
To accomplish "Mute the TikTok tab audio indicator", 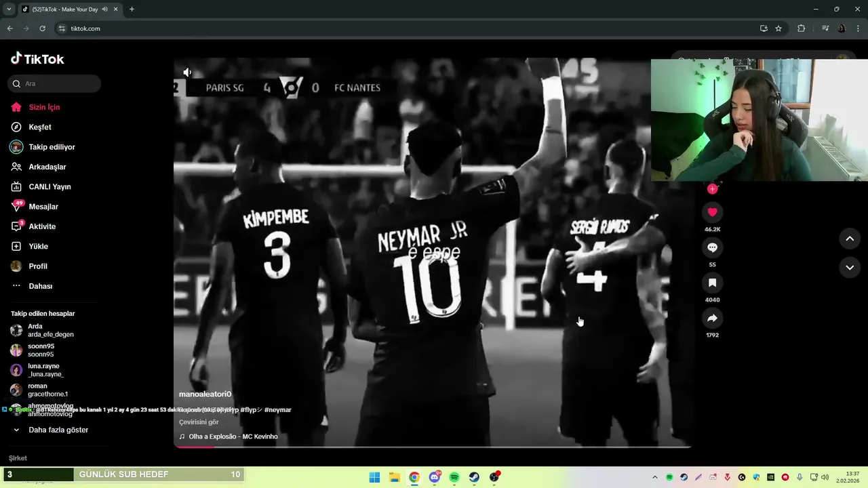I will click(x=104, y=9).
